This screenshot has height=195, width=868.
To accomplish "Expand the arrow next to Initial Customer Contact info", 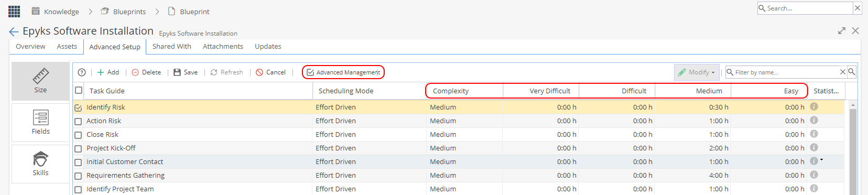I will (821, 160).
